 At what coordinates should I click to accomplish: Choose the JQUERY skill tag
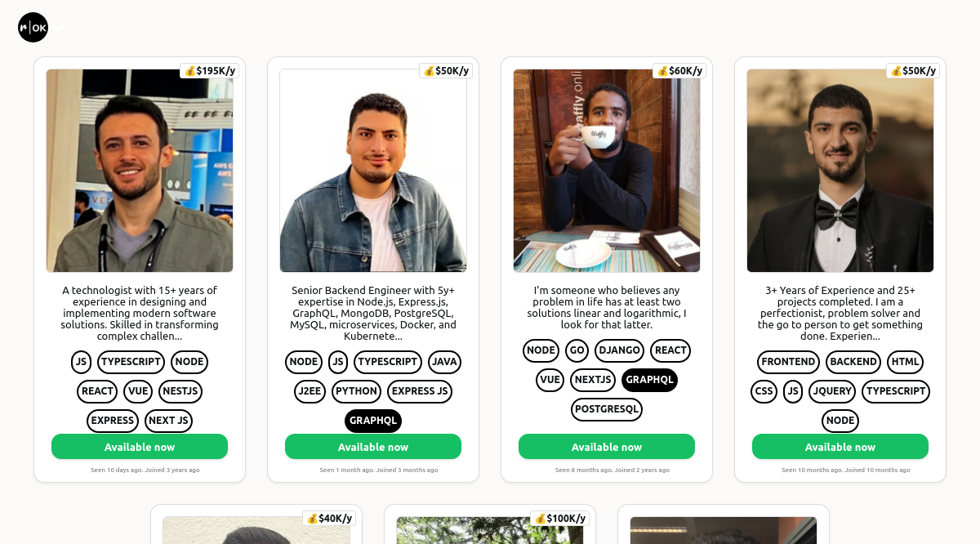pyautogui.click(x=832, y=391)
